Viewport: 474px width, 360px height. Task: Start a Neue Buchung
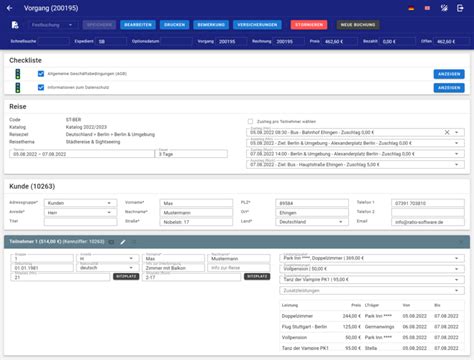click(x=358, y=25)
